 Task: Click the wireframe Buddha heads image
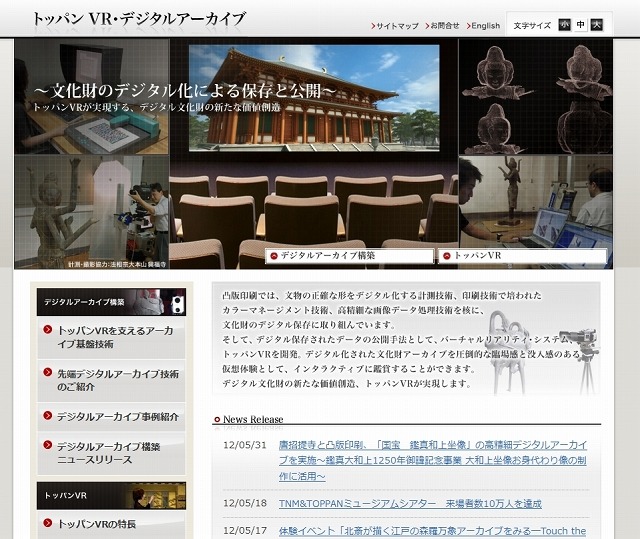(536, 97)
